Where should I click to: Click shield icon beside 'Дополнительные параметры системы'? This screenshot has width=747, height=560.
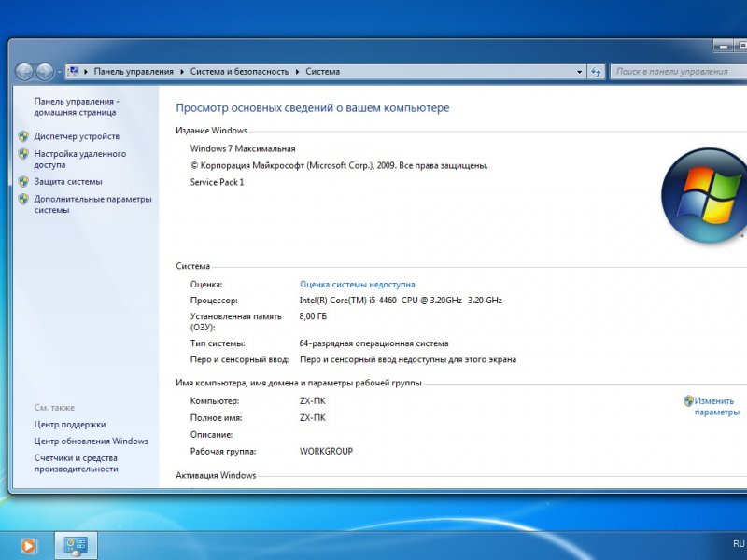click(x=23, y=199)
